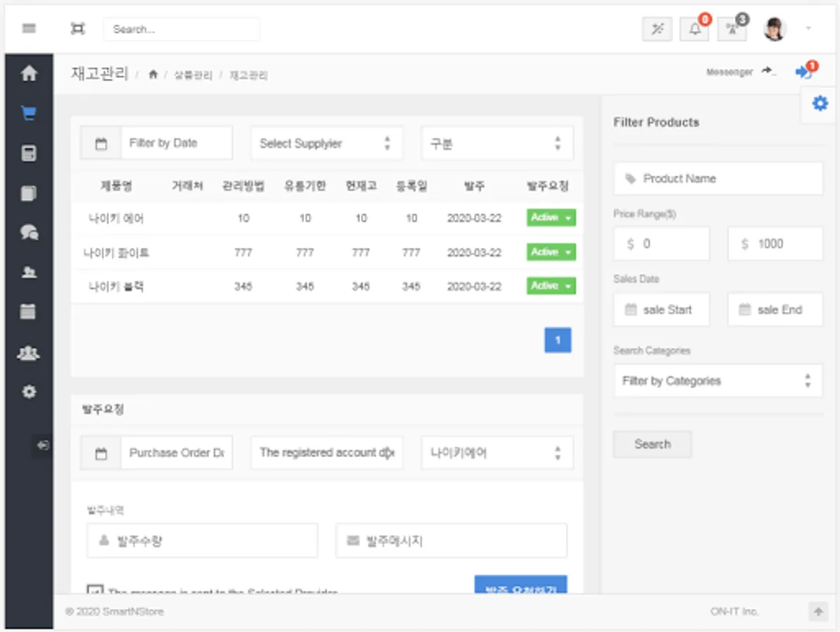Open Active dropdown for 나이키 에어

point(551,217)
